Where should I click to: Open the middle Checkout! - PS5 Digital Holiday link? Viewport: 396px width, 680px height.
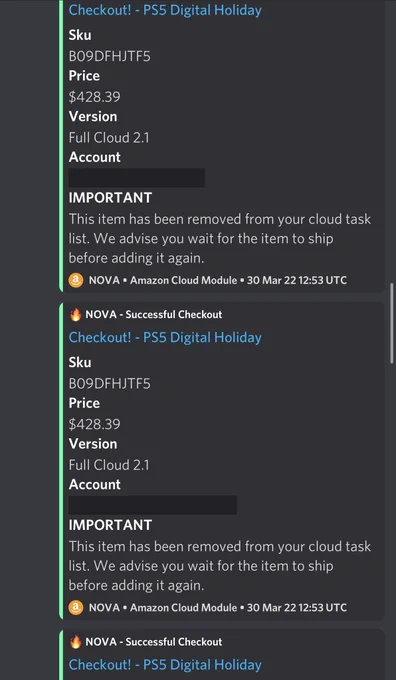165,337
